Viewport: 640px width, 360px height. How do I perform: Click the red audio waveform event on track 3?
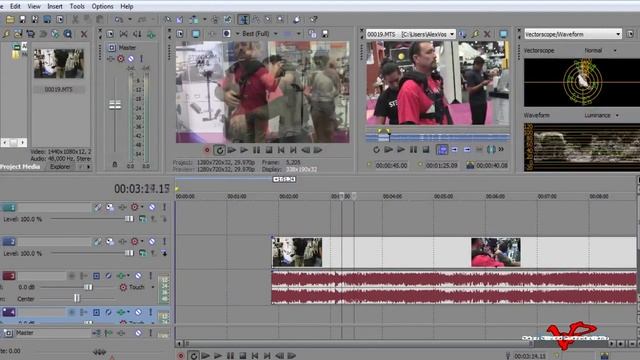click(454, 288)
